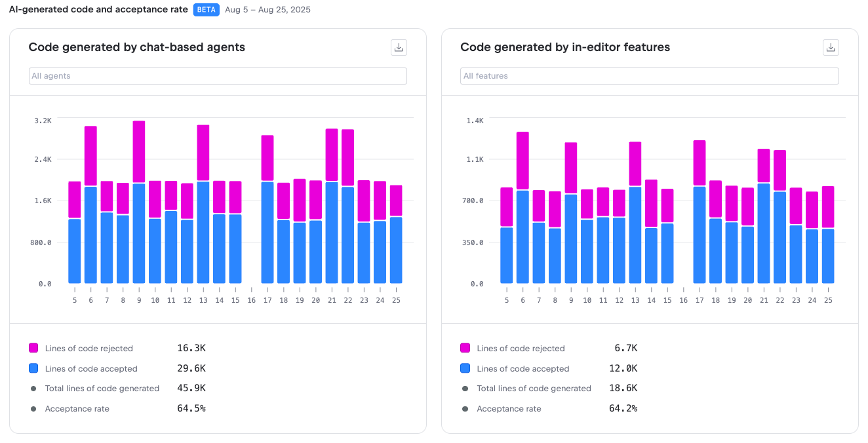Click acceptance rate dot in chat-based legend
Viewport: 868px width, 443px height.
click(x=33, y=409)
